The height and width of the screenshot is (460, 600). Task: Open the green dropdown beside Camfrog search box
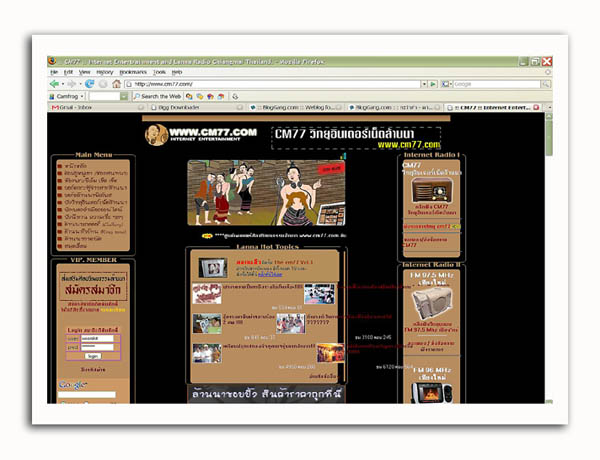point(124,96)
